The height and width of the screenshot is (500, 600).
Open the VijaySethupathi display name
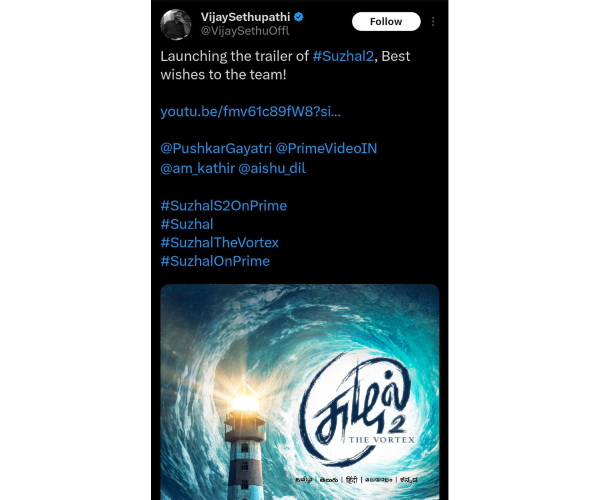point(246,17)
